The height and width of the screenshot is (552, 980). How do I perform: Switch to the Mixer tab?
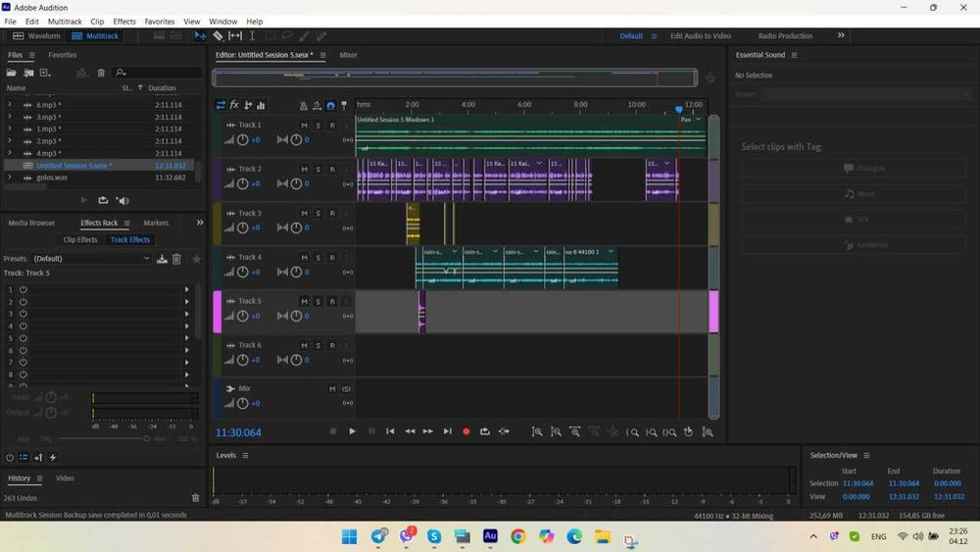coord(349,55)
